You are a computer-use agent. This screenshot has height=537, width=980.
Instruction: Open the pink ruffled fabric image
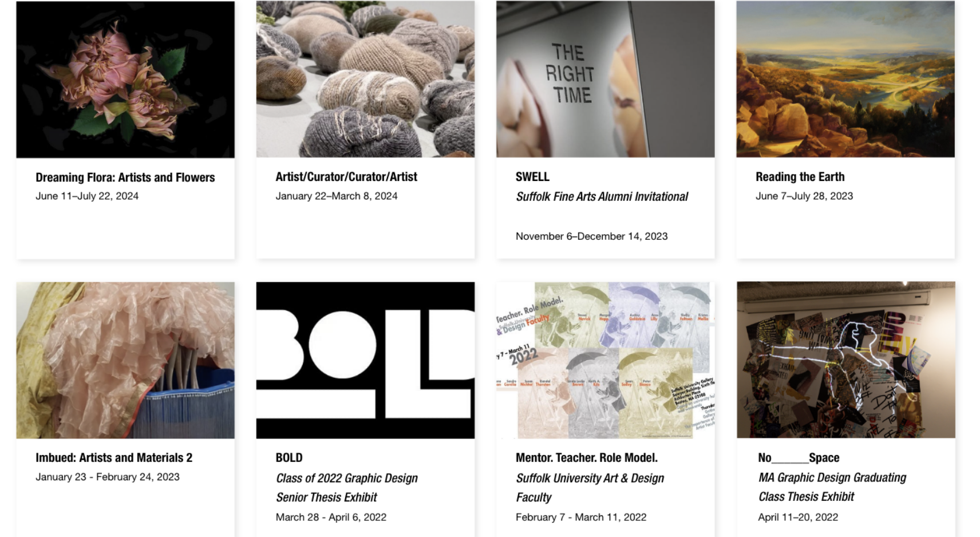pyautogui.click(x=125, y=360)
